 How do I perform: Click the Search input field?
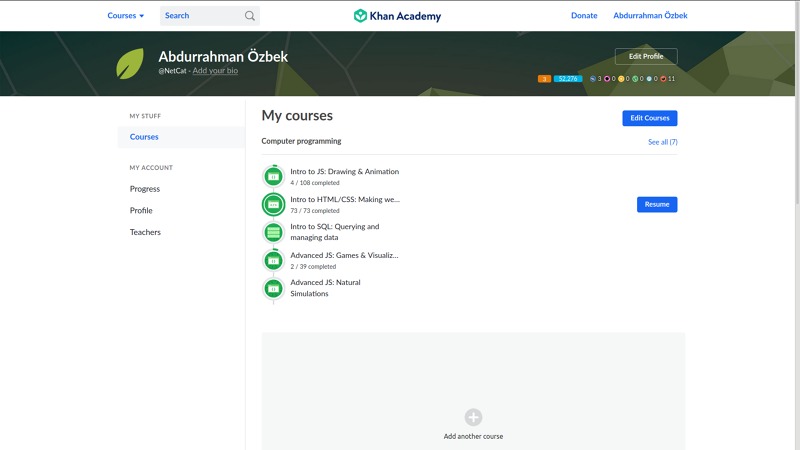(x=210, y=16)
